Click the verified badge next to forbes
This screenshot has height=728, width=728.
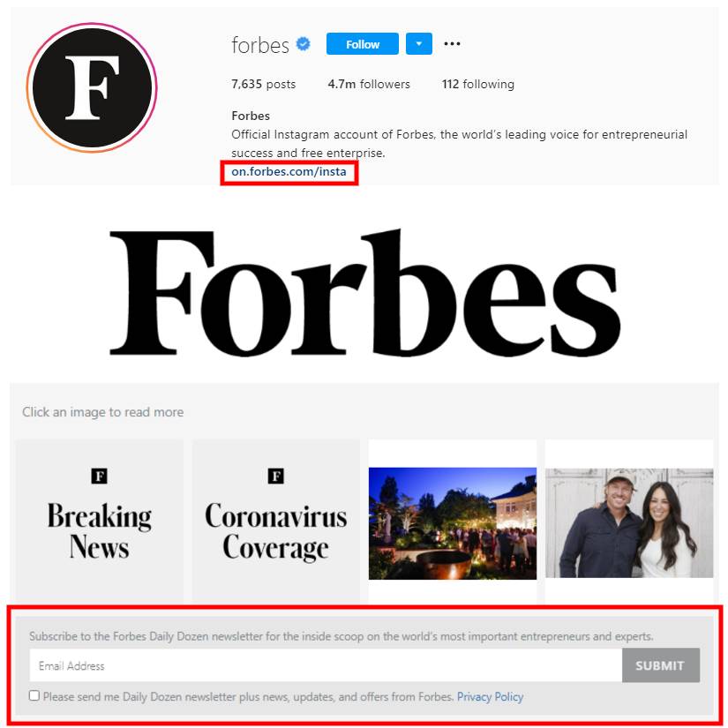coord(304,44)
